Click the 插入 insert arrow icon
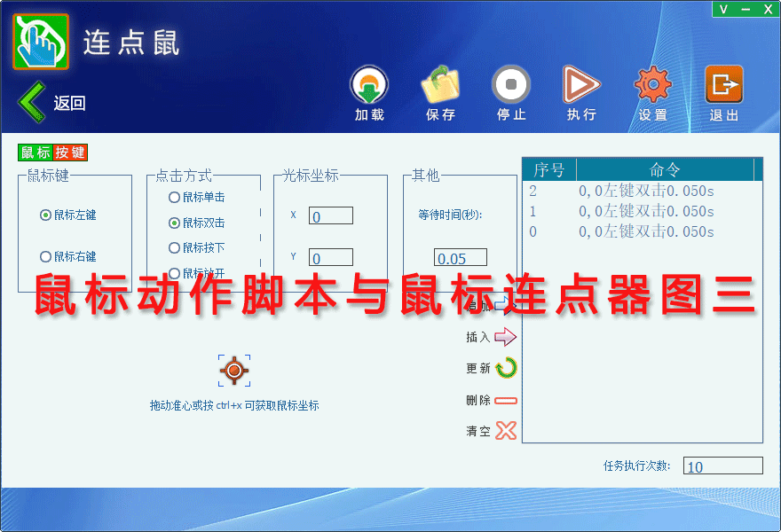Screen dimensions: 781x532 506,337
